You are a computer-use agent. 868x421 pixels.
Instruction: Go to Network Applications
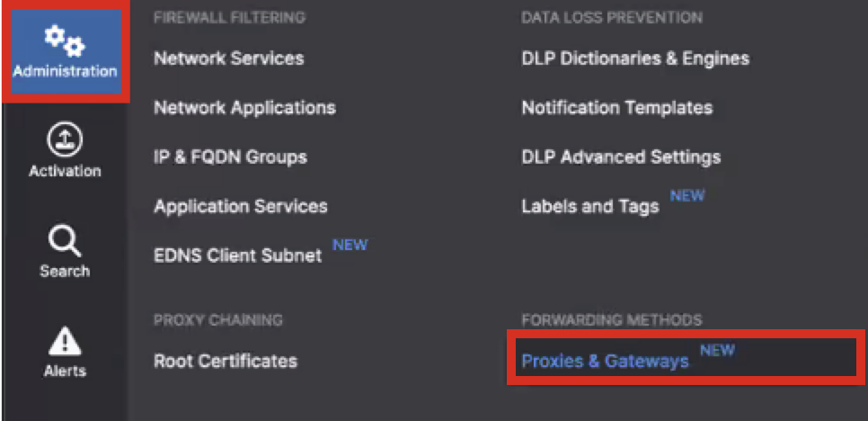244,108
